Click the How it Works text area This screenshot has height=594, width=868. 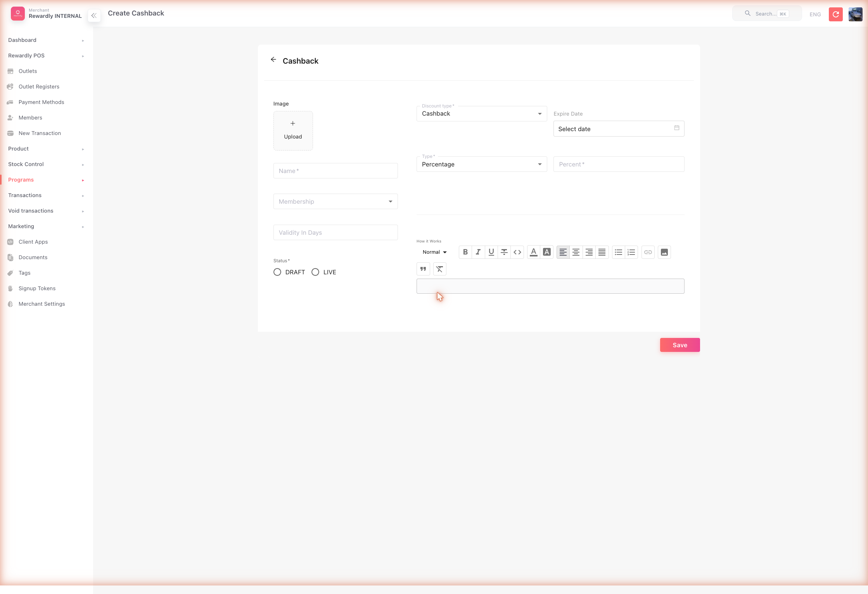point(550,286)
